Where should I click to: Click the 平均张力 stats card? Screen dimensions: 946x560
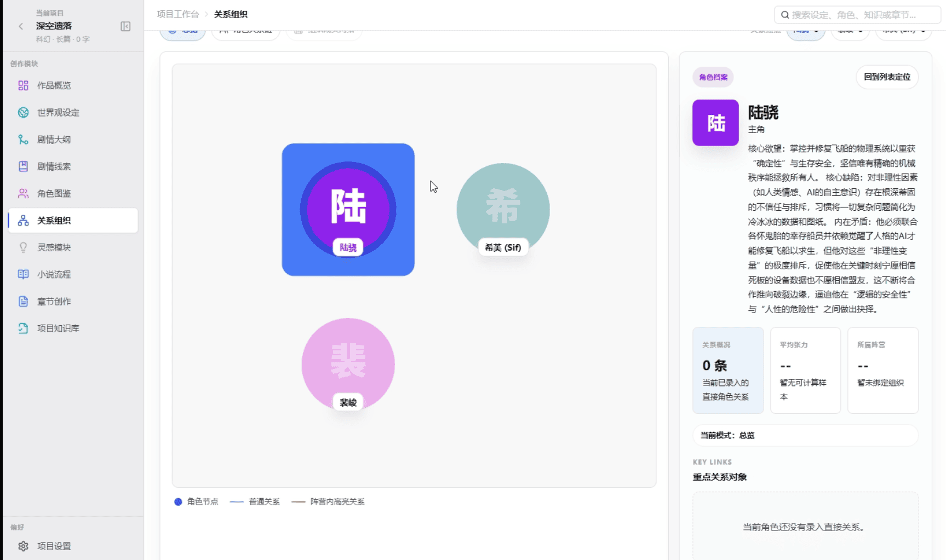pyautogui.click(x=805, y=371)
